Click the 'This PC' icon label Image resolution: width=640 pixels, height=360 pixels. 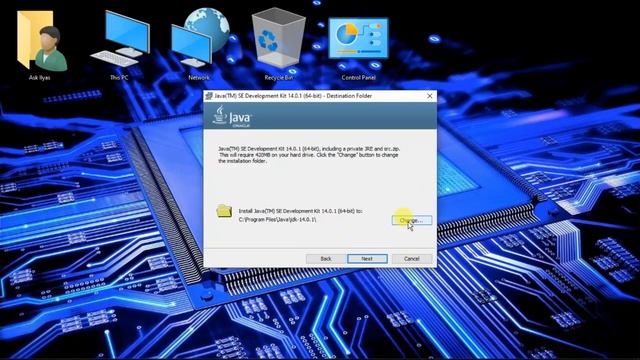pyautogui.click(x=119, y=78)
